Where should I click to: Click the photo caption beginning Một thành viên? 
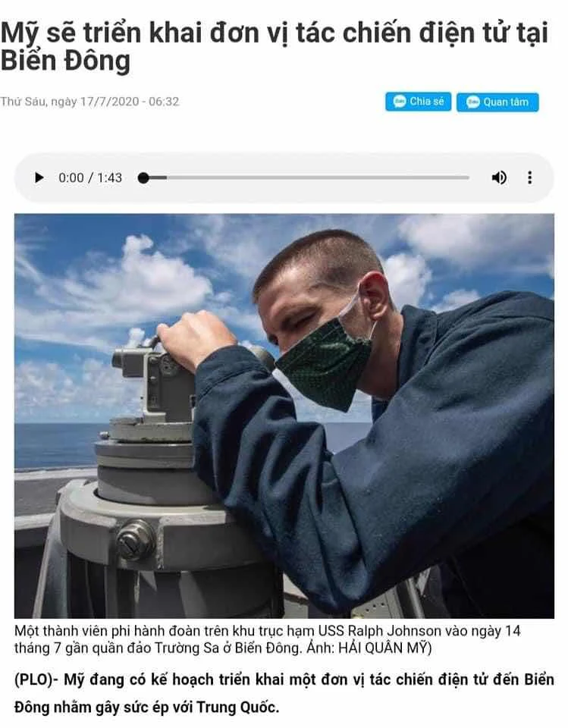(x=267, y=639)
